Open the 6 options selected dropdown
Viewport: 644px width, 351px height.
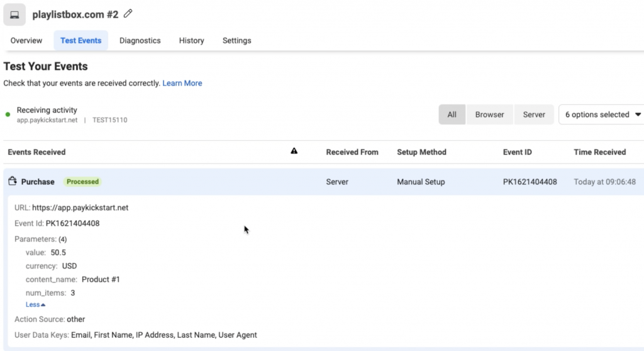click(x=602, y=114)
